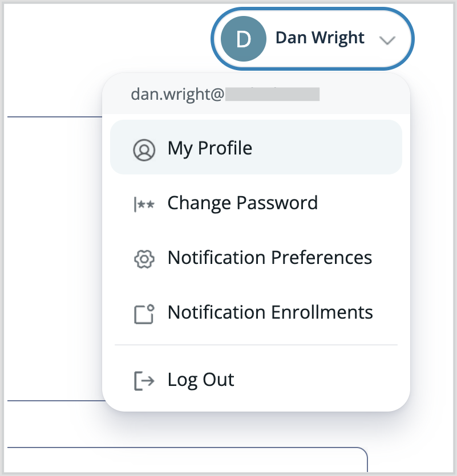
Task: Click the My Profile person icon
Action: click(144, 150)
